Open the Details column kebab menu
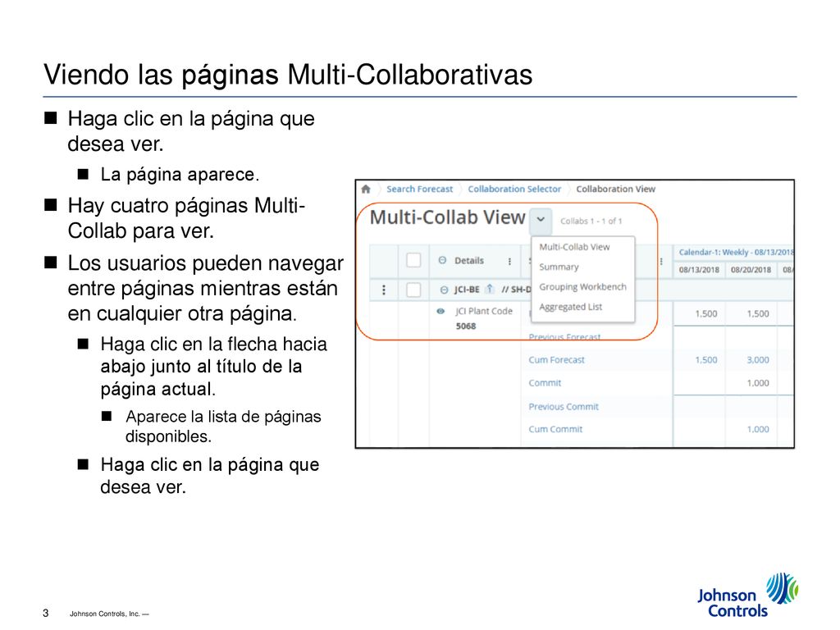Viewport: 840px width, 630px height. (509, 261)
